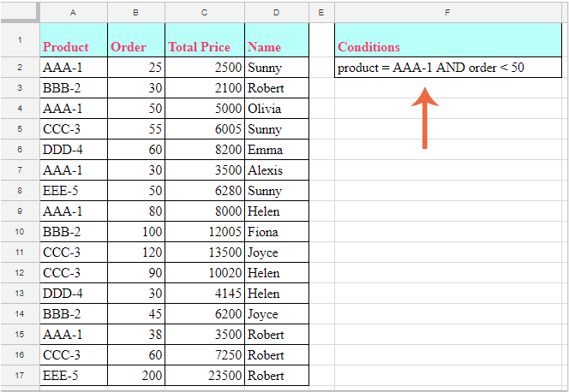Select the cell containing Alexis
Viewport: 569px width, 392px height.
pos(276,170)
